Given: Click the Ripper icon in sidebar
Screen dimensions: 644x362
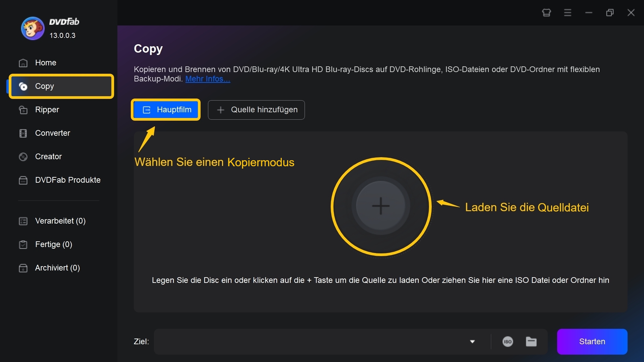Looking at the screenshot, I should click(24, 109).
